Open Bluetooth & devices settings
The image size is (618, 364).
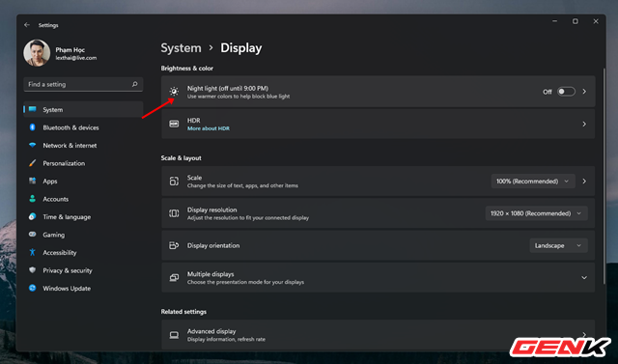click(x=83, y=127)
